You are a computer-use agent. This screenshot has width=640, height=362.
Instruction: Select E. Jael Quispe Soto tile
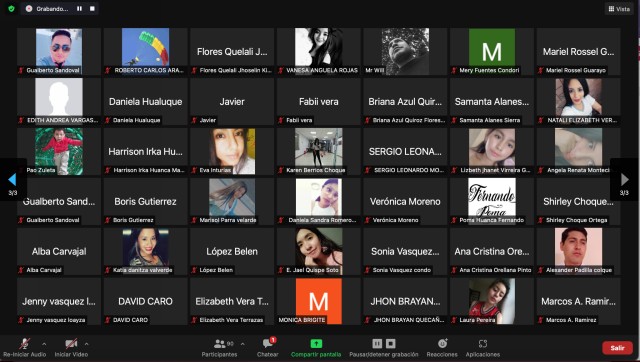click(x=319, y=251)
